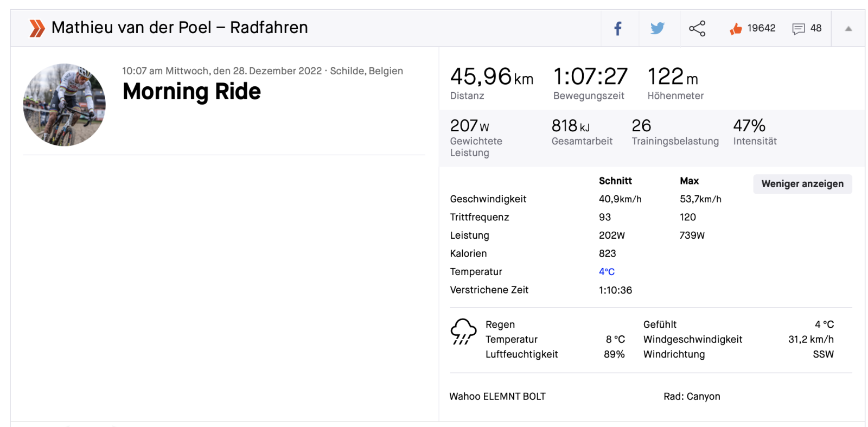Click the blue 4°C temperature value
The image size is (868, 427).
tap(607, 272)
